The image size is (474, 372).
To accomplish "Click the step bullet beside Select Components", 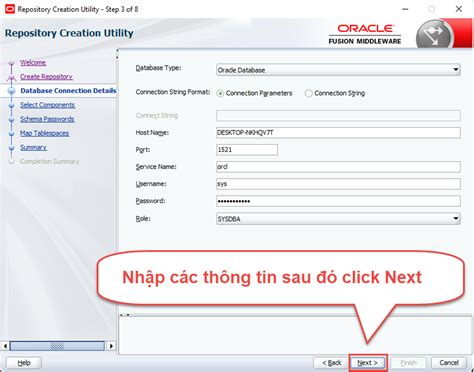I will (x=12, y=105).
